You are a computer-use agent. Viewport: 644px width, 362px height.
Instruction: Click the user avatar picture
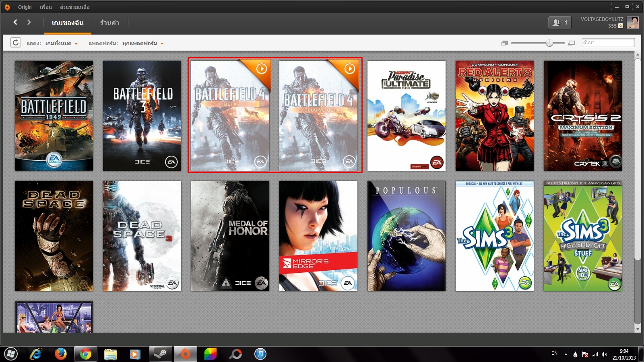[633, 23]
